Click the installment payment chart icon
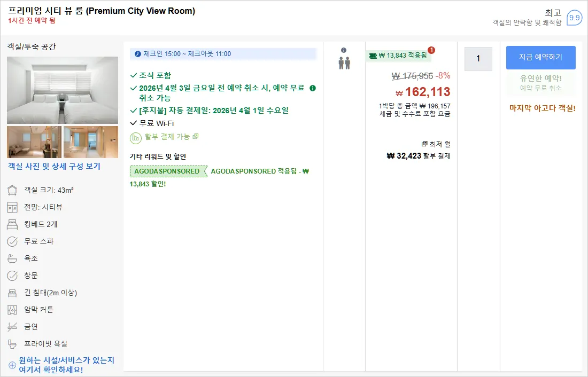 [135, 138]
